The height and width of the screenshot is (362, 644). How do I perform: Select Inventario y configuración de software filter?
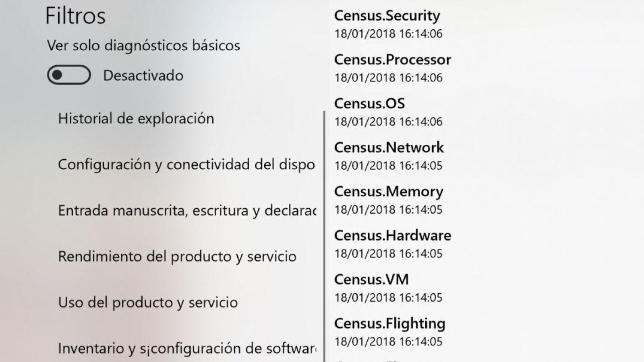187,348
